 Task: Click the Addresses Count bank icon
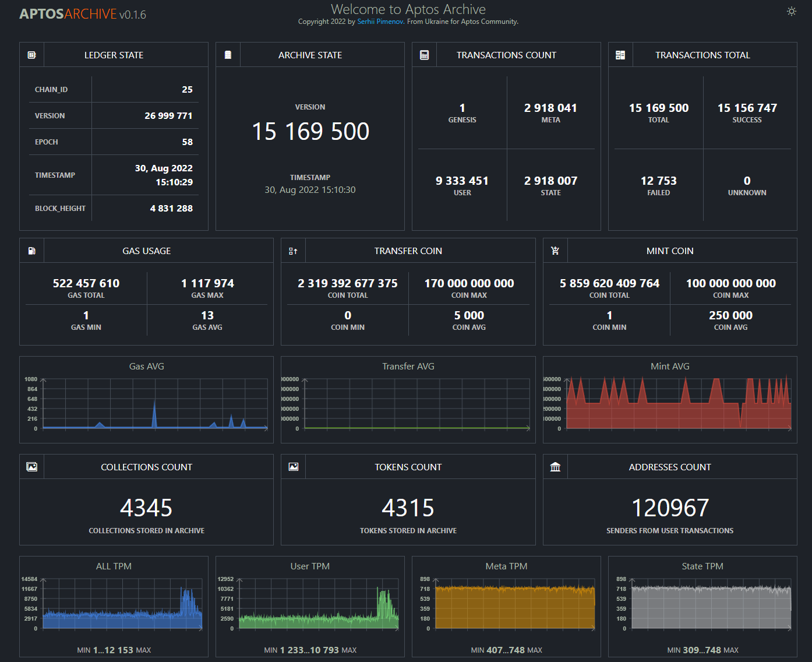click(555, 467)
